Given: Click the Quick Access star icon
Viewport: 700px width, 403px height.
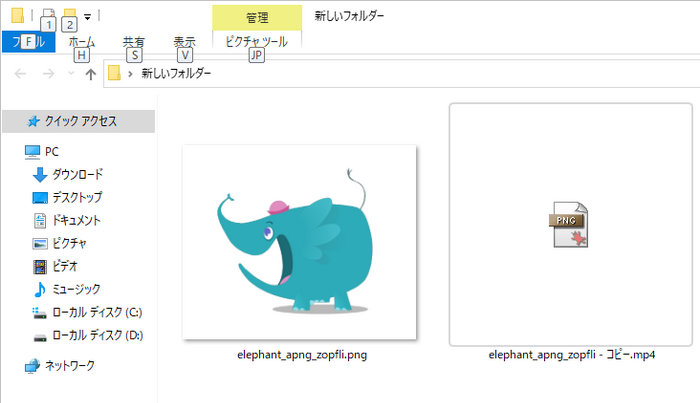Looking at the screenshot, I should click(33, 121).
